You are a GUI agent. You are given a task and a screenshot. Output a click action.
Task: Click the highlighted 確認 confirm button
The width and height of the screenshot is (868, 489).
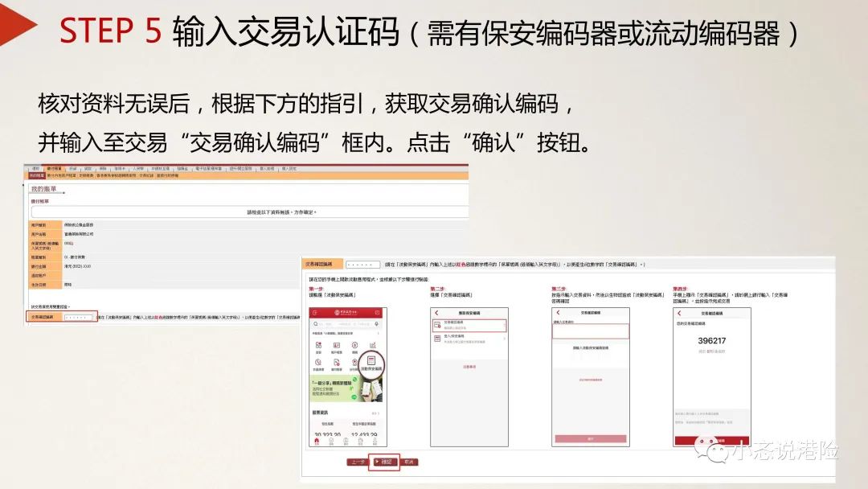click(x=384, y=462)
